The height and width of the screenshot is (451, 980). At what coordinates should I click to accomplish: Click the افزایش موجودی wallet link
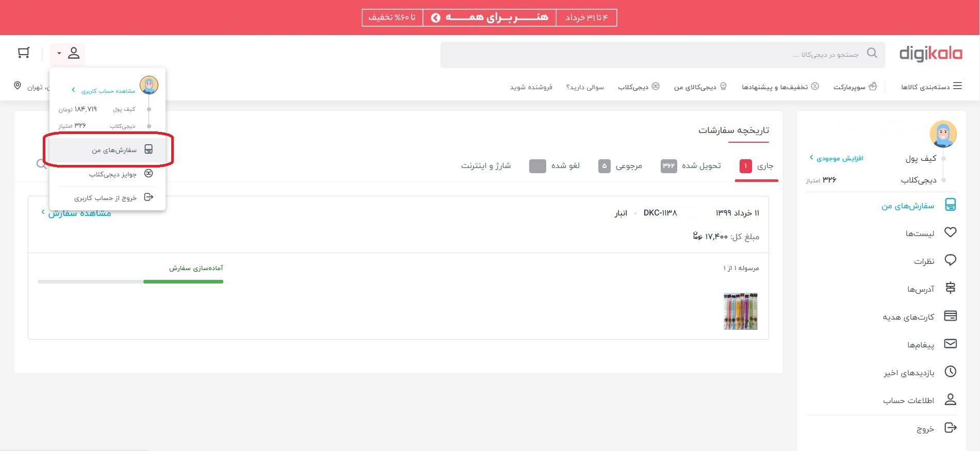pos(836,158)
